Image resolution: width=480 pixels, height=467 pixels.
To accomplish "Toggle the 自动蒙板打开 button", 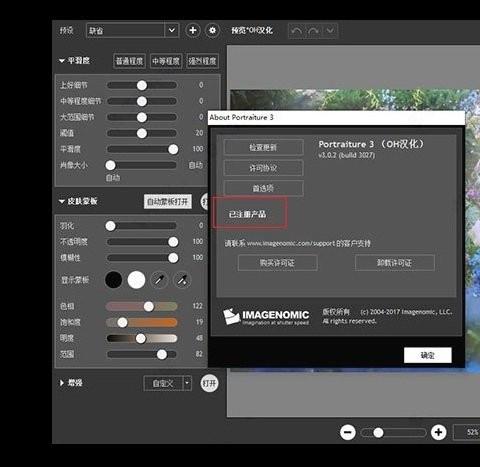I will pos(168,202).
